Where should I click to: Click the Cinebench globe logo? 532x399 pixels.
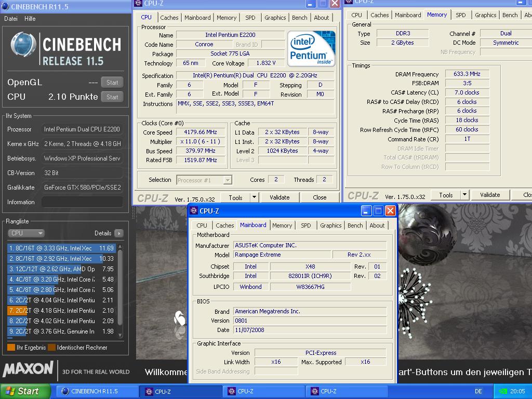click(24, 45)
